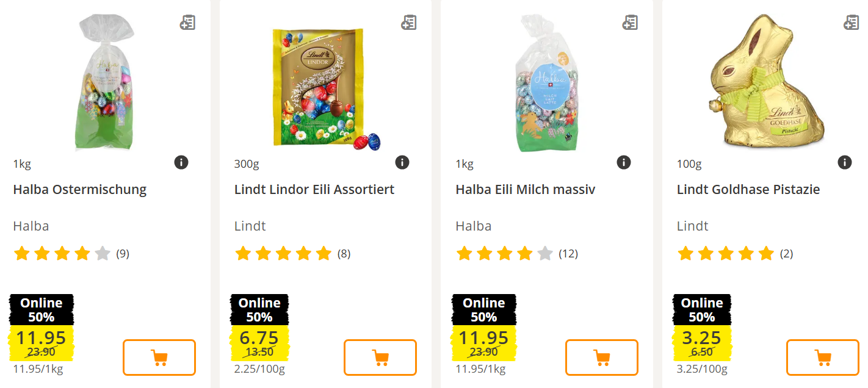Show info for Lindt Lindor Eili Assortiert
The image size is (868, 388).
402,162
